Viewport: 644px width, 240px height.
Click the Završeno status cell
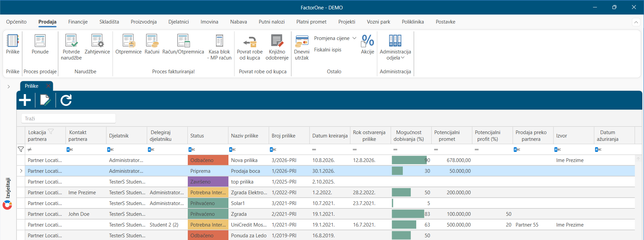click(208, 182)
